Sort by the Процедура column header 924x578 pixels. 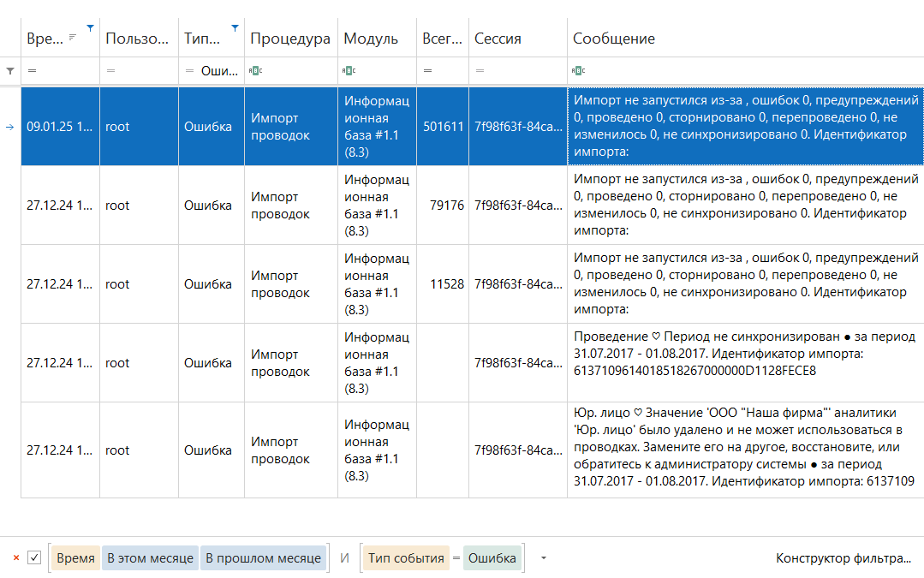click(x=290, y=39)
